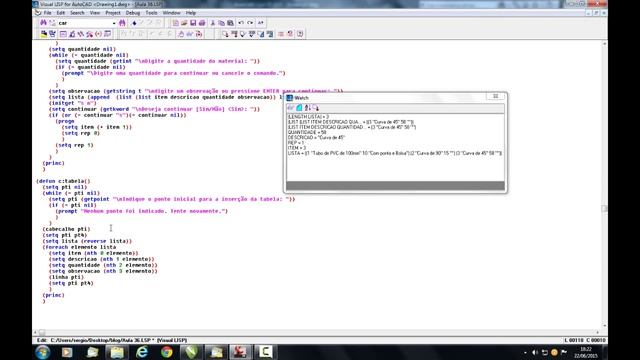The height and width of the screenshot is (360, 640).
Task: Click the Windows Start button
Action: pos(42,352)
